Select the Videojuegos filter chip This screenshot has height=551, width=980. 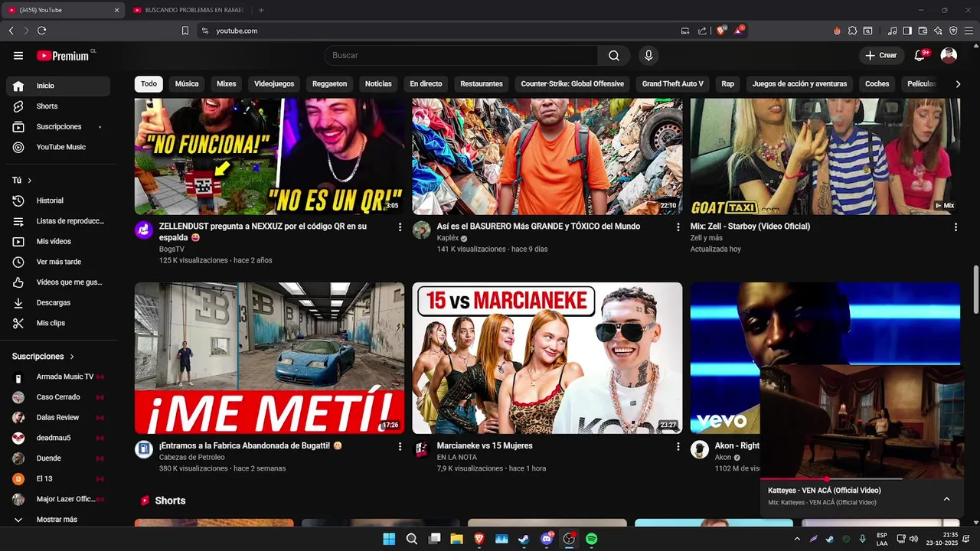click(x=274, y=84)
